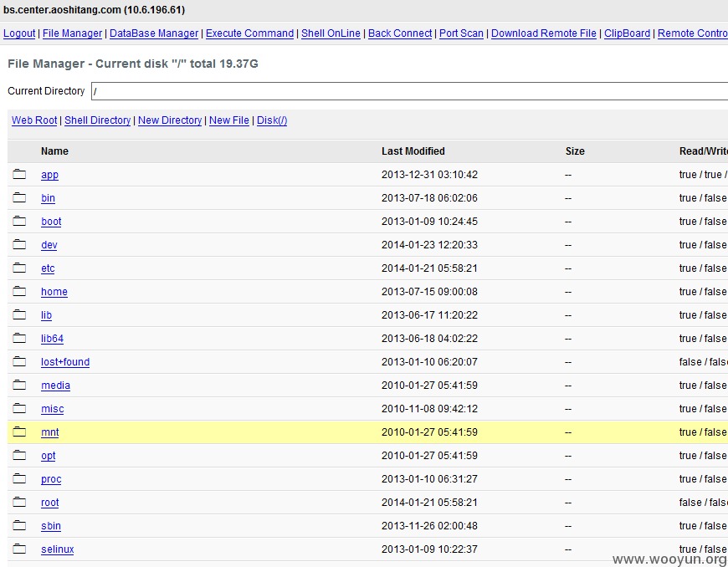This screenshot has width=728, height=567.
Task: Open the app directory
Action: pos(49,175)
